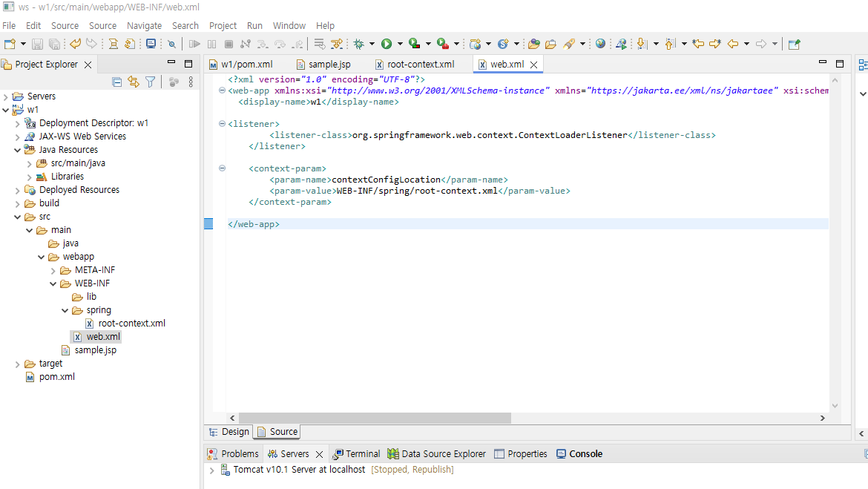Click the New Servlet 'S' icon

point(503,45)
